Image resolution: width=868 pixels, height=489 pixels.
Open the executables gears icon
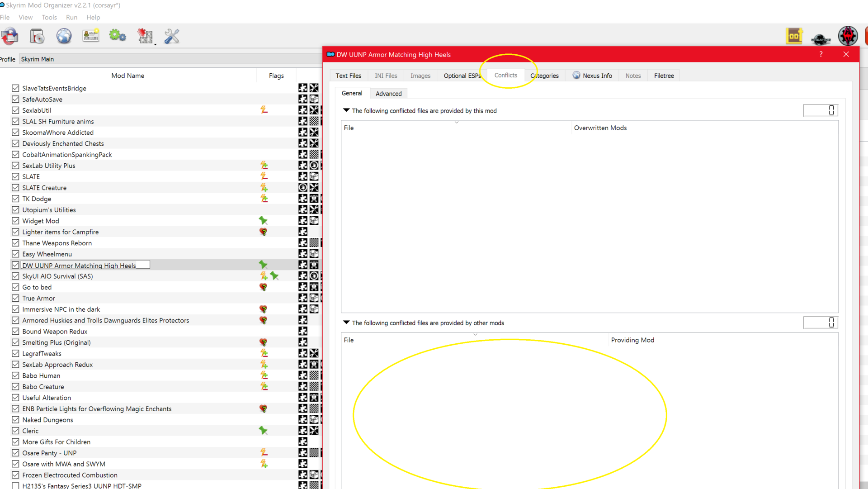tap(118, 36)
